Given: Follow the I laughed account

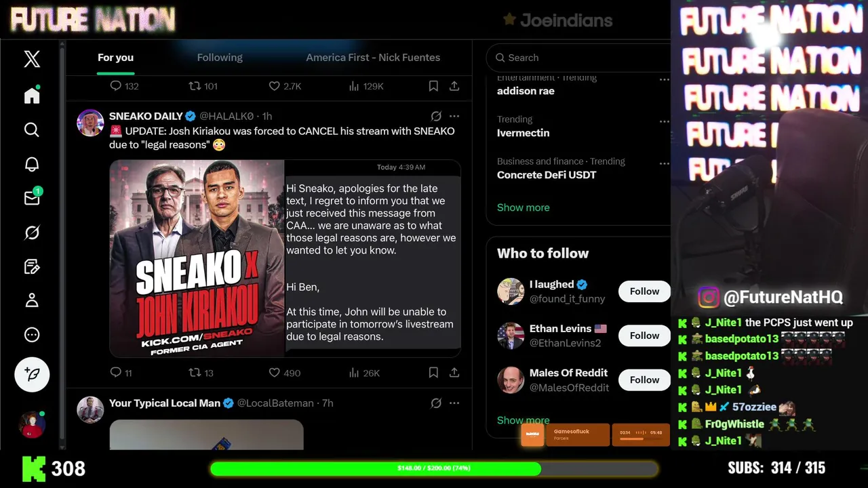Looking at the screenshot, I should point(644,291).
